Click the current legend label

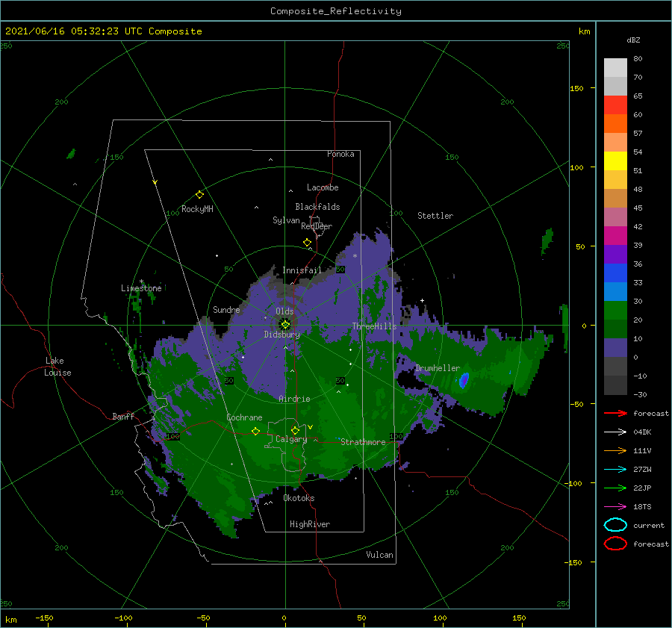click(649, 526)
